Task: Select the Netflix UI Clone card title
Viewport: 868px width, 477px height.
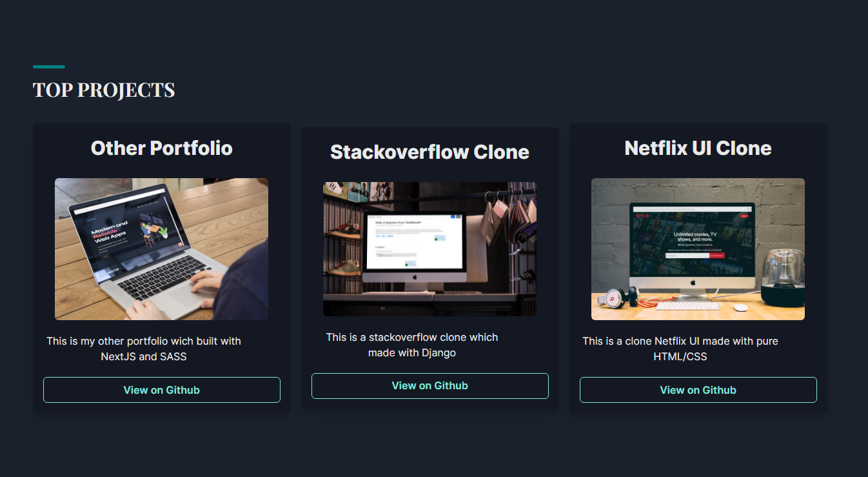Action: pyautogui.click(x=698, y=148)
